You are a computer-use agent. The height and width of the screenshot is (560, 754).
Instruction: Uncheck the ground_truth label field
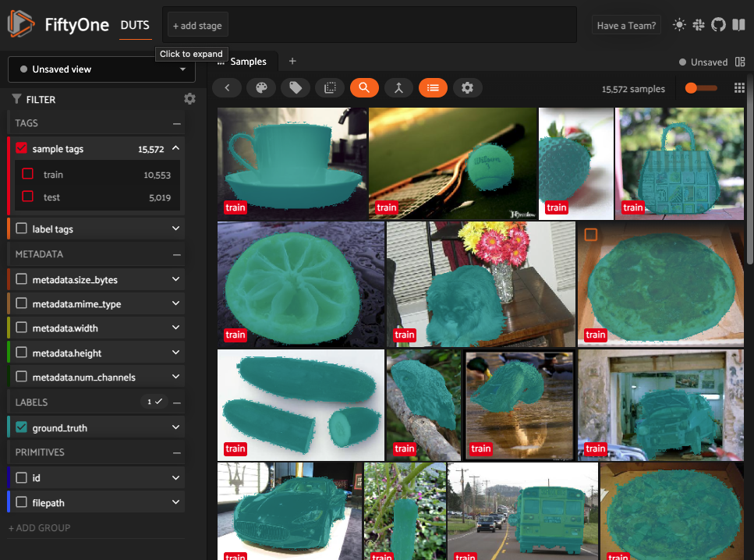(x=21, y=427)
